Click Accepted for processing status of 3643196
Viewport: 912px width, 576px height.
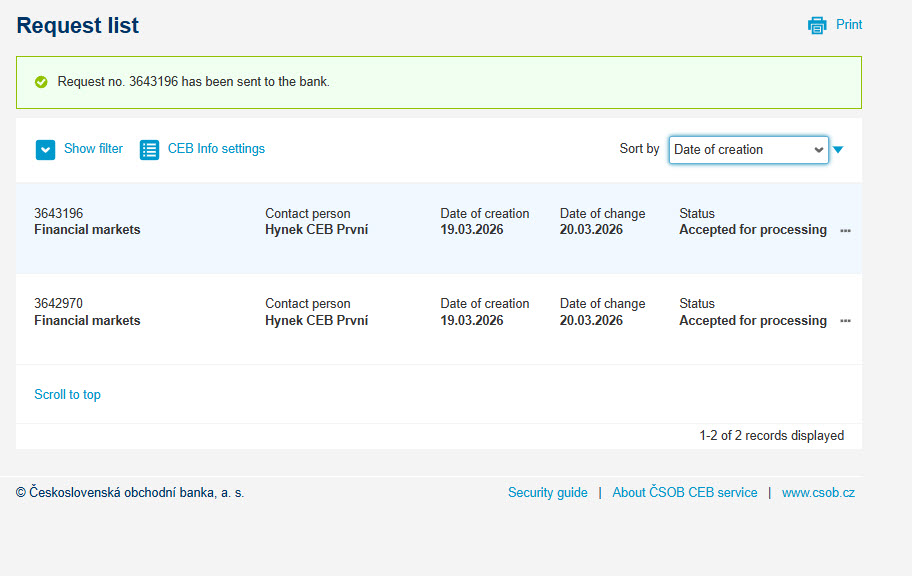(x=753, y=230)
